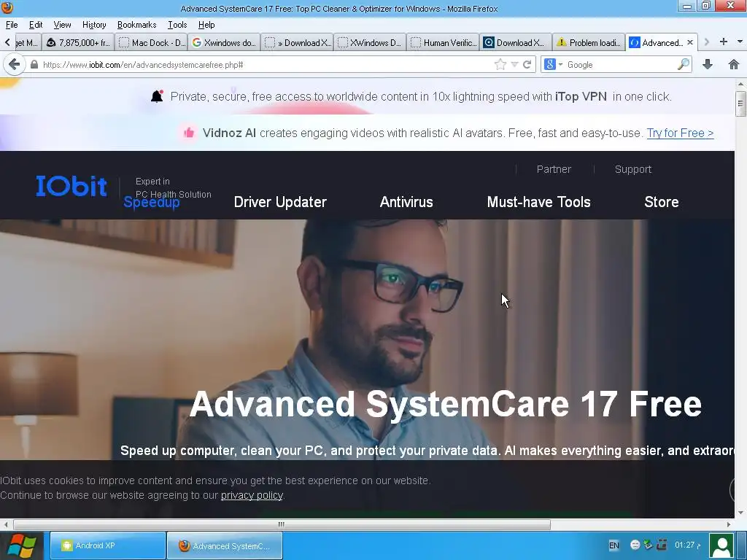Open the File menu
Screen dimensions: 747x560
point(12,25)
